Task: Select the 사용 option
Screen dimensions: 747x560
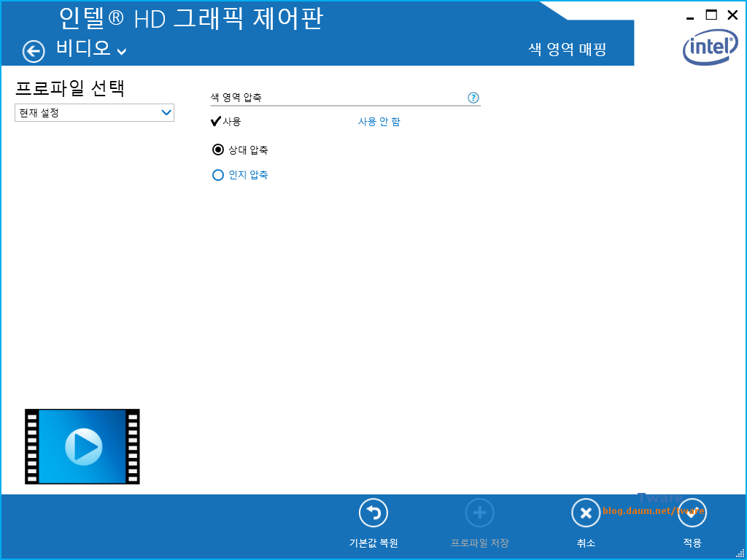Action: click(x=226, y=122)
